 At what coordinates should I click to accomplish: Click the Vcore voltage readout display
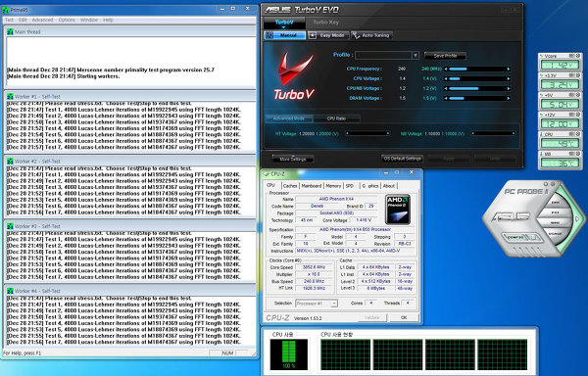[x=560, y=66]
